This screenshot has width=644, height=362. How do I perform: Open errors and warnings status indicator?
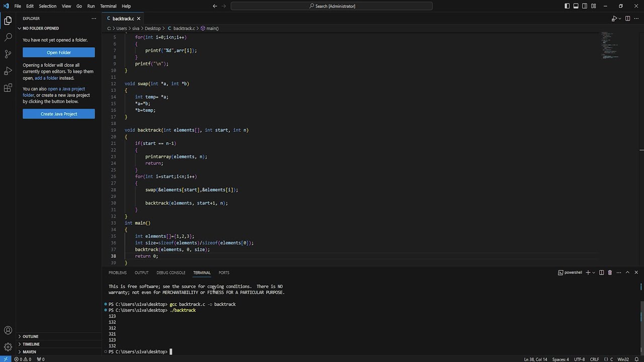point(23,359)
